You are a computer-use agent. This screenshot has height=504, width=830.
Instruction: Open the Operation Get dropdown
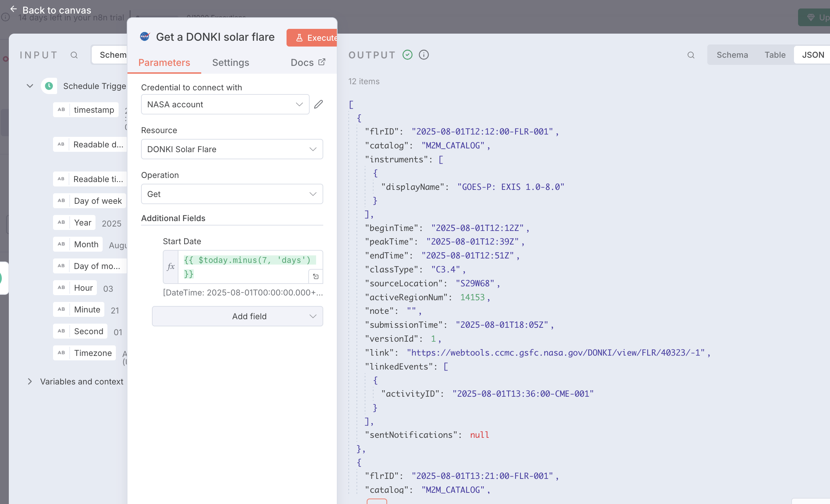(232, 194)
